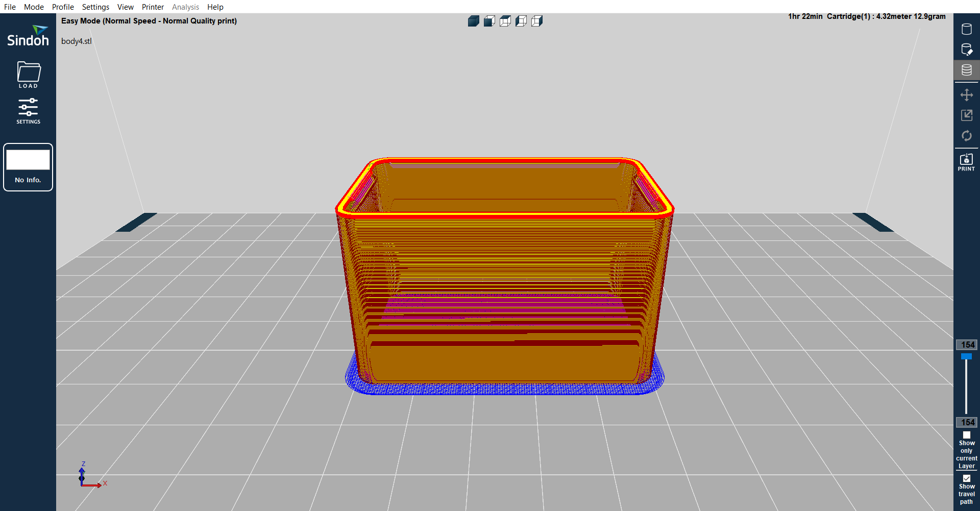Viewport: 980px width, 511px height.
Task: Click the bottom layer number field 154
Action: 967,422
